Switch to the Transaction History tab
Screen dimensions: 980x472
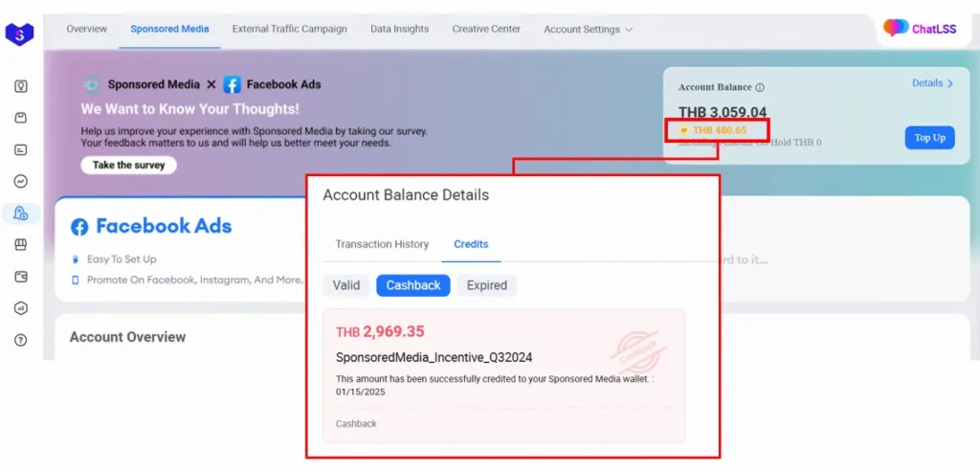click(382, 244)
